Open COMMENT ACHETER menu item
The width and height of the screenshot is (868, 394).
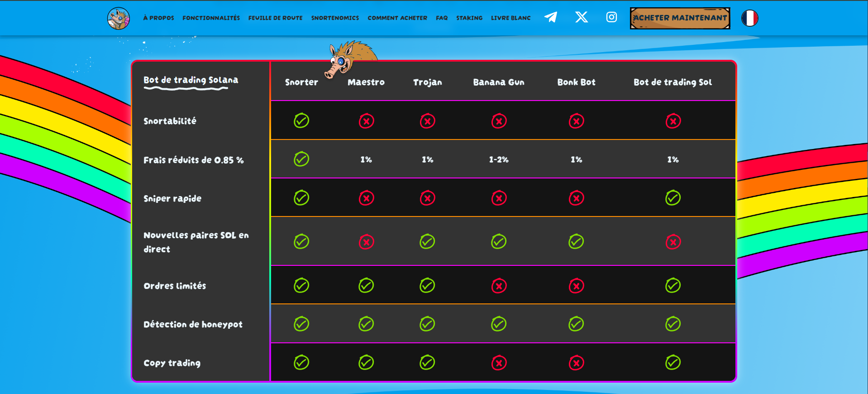coord(397,18)
